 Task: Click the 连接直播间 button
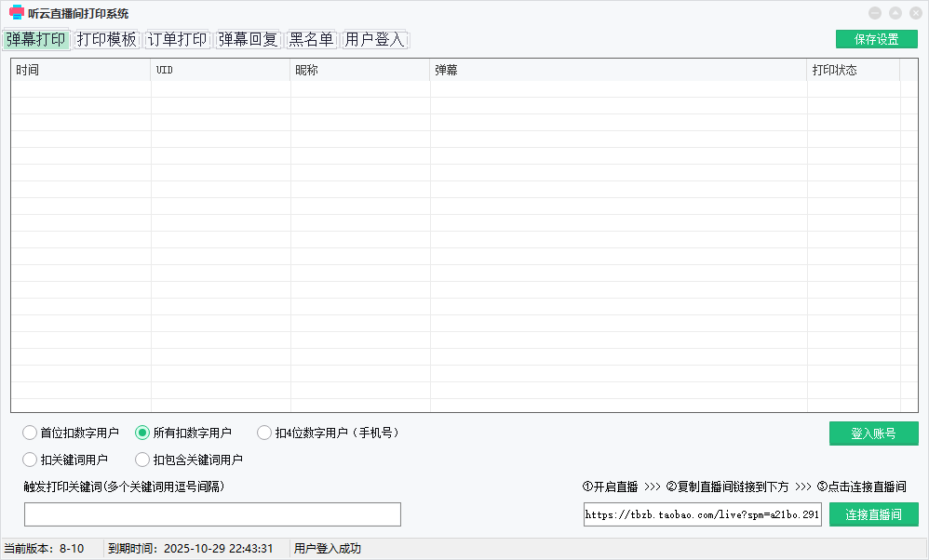pos(873,514)
